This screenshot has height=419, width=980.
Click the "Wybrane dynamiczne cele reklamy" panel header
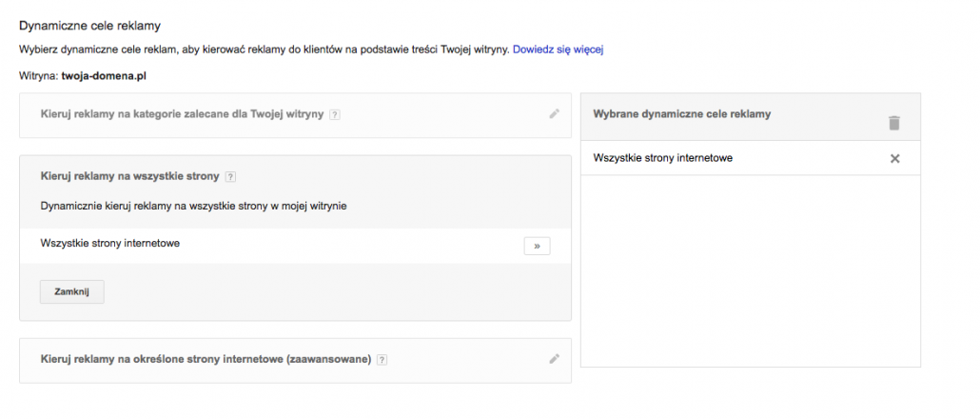pyautogui.click(x=681, y=113)
